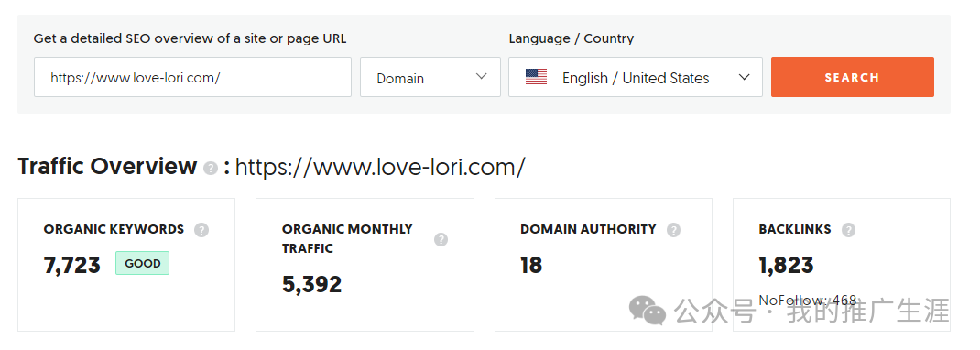This screenshot has width=980, height=350.
Task: Select the backlinks value 1,823
Action: click(786, 265)
